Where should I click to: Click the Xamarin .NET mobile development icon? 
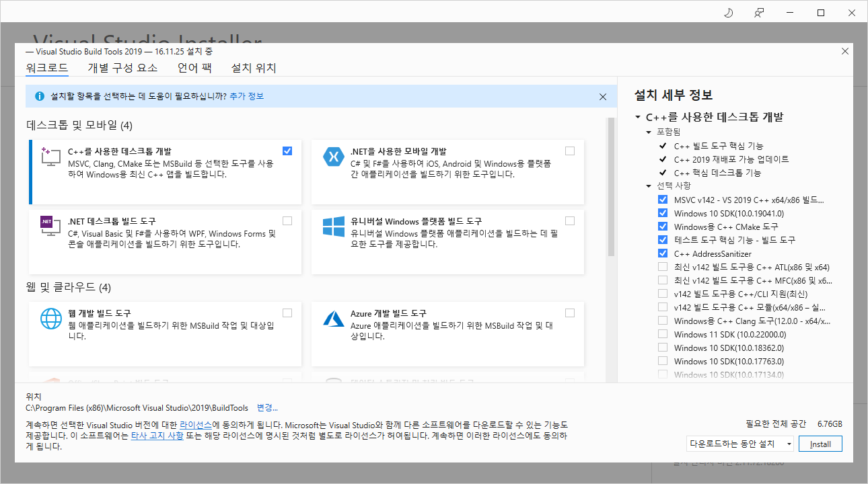333,157
